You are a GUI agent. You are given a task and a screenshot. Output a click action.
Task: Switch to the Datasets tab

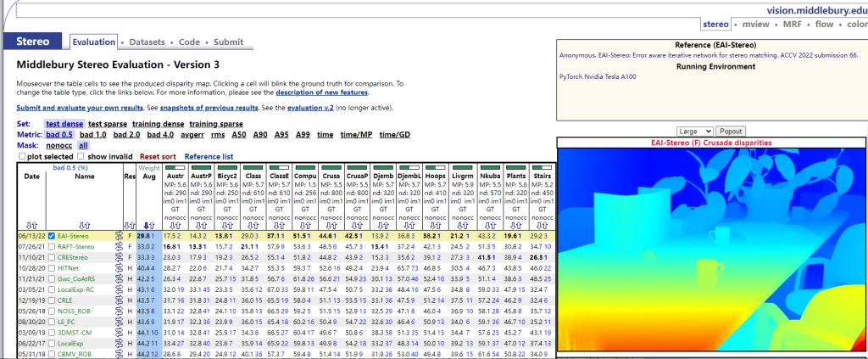click(x=148, y=42)
